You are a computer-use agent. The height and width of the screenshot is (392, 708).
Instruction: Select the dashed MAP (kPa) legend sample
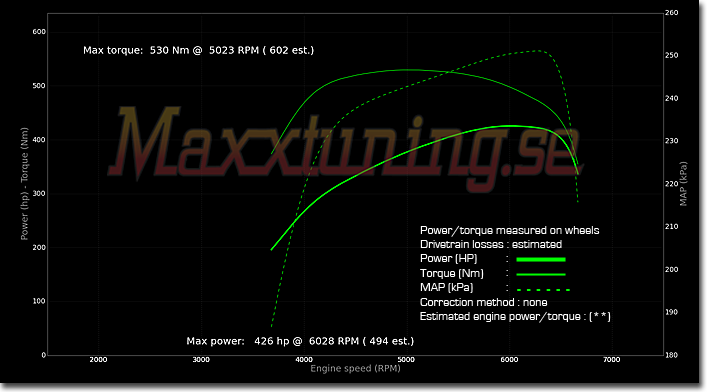click(543, 289)
